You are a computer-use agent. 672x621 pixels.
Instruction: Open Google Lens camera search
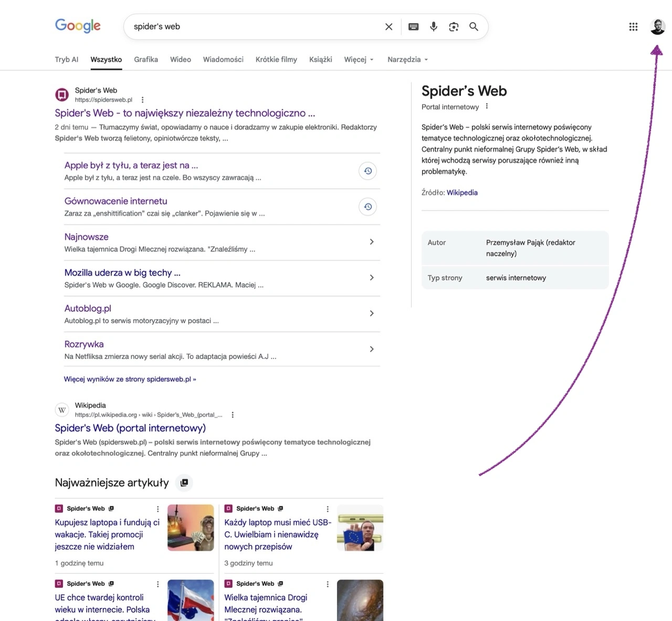point(453,26)
